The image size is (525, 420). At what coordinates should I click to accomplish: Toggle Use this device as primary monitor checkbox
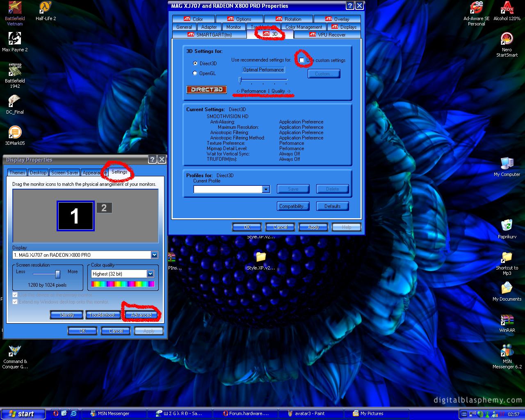15,295
